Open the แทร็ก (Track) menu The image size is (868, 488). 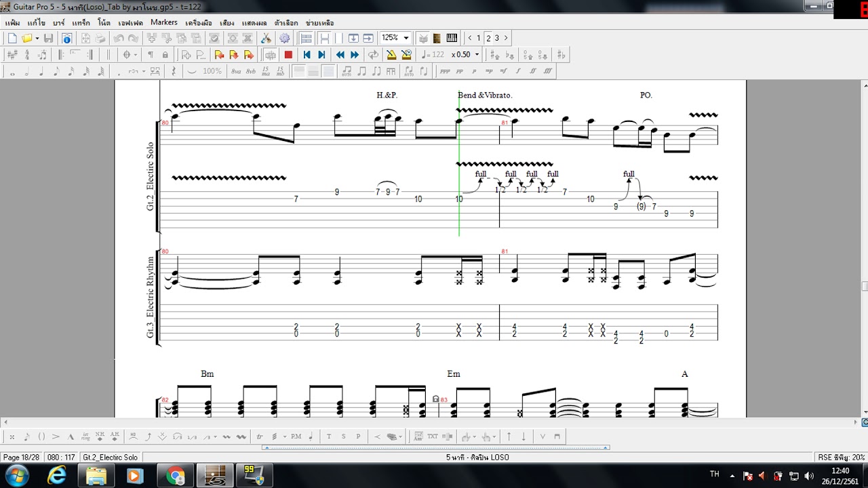click(x=81, y=22)
